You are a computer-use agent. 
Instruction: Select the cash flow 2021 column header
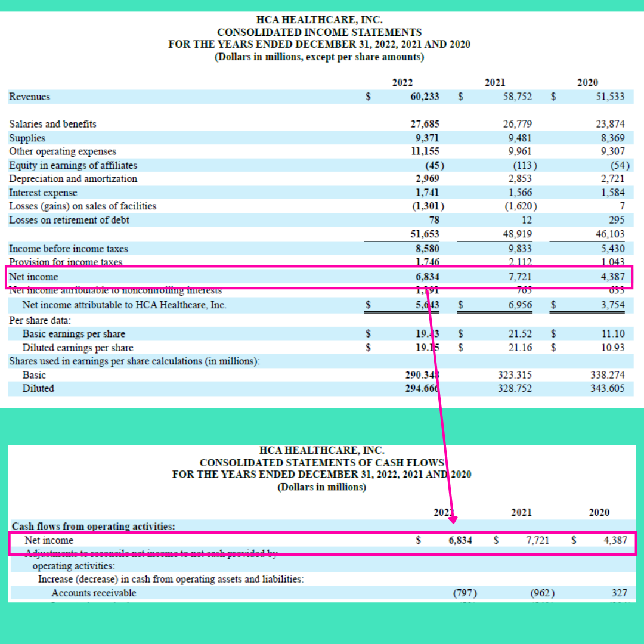(522, 513)
